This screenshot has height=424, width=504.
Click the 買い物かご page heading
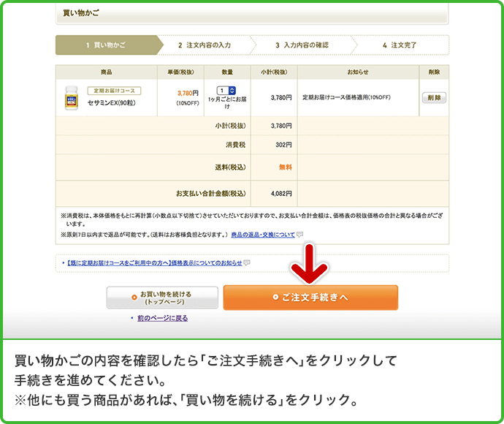tap(81, 13)
